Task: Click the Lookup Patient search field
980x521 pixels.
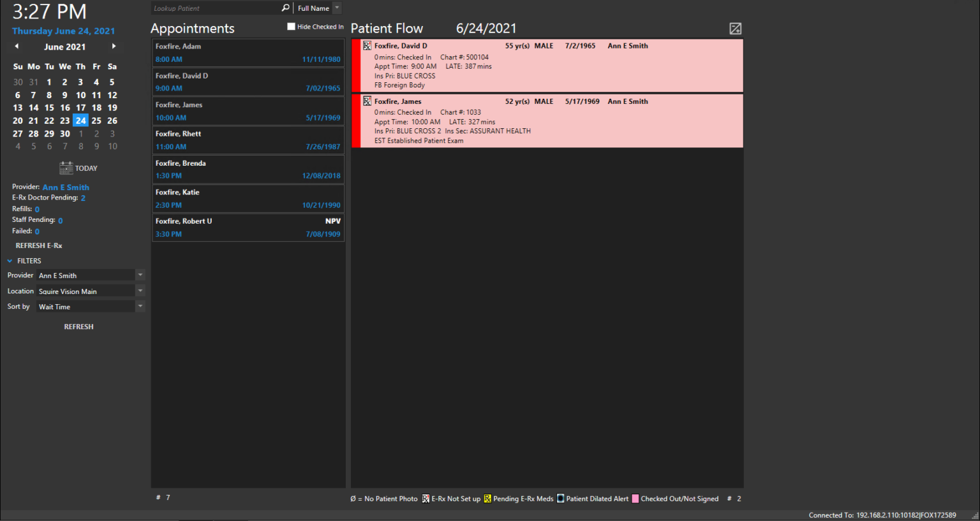Action: click(x=216, y=8)
